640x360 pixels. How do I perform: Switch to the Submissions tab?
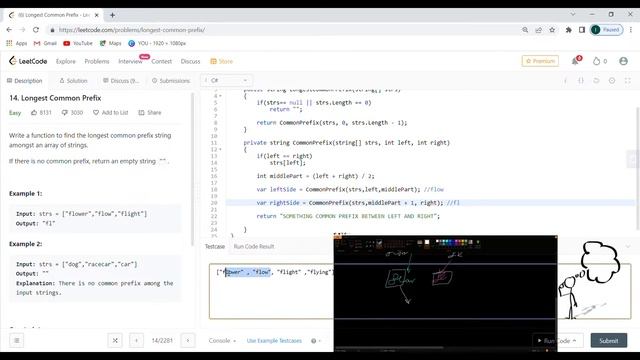tap(171, 81)
